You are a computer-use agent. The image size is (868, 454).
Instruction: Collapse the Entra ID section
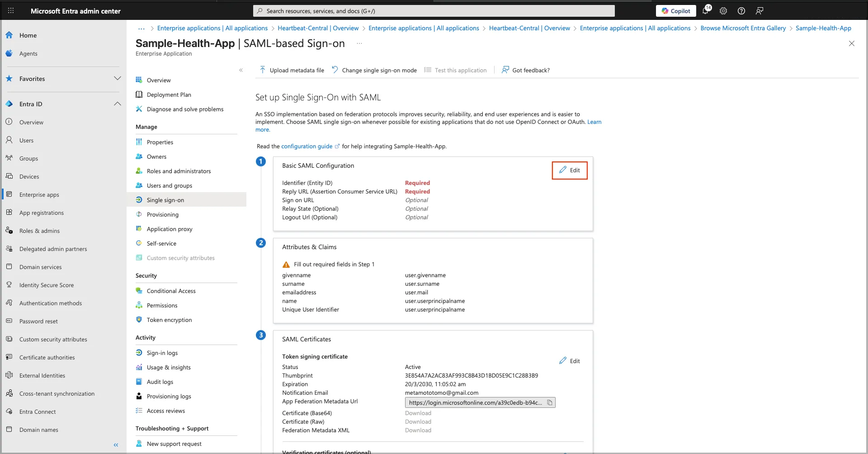pos(118,104)
